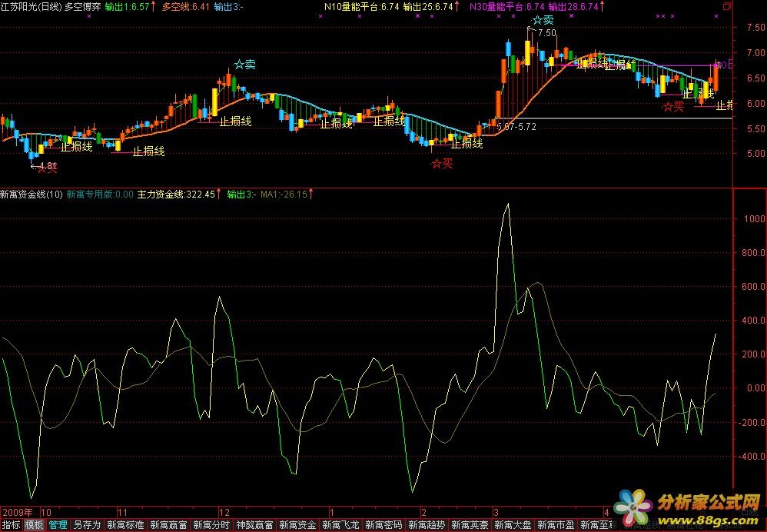Click the 江苏阳光(日线) 多空博弈 chart title

pyautogui.click(x=51, y=7)
